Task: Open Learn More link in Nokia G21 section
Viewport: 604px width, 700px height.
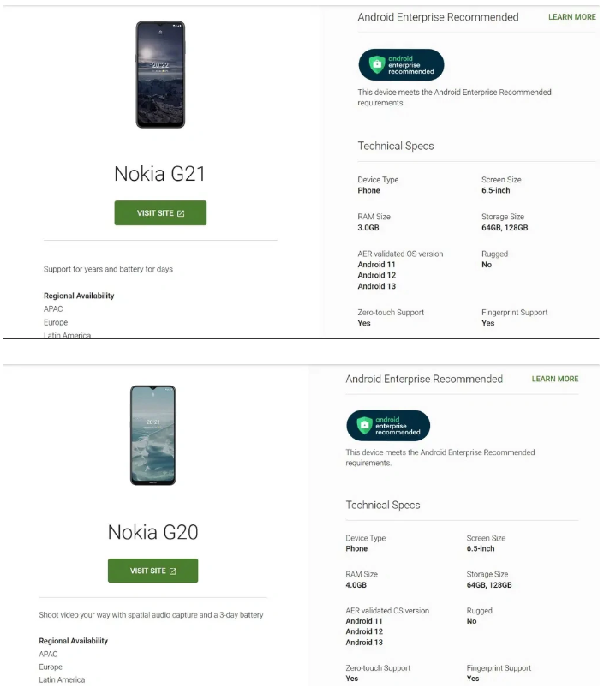Action: click(571, 17)
